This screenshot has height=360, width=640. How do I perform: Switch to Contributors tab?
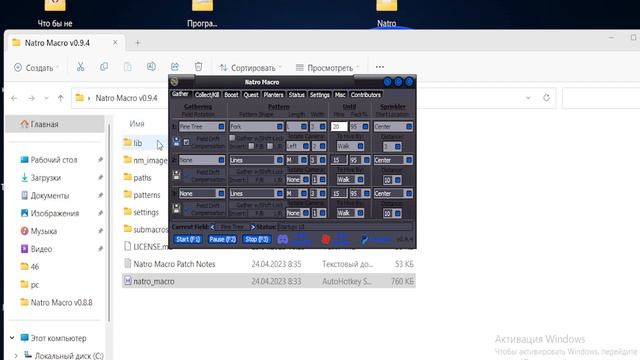(365, 95)
